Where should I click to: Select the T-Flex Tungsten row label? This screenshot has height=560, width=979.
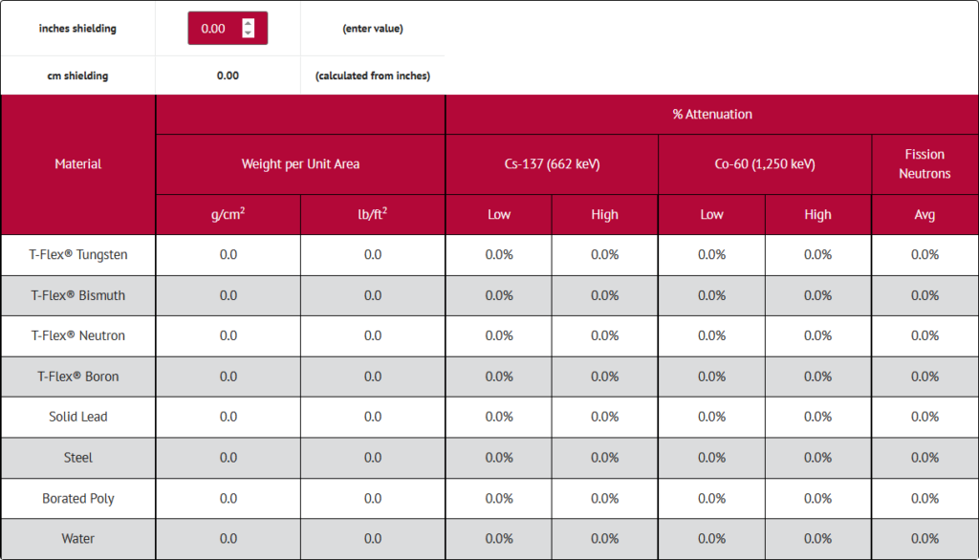tap(78, 255)
